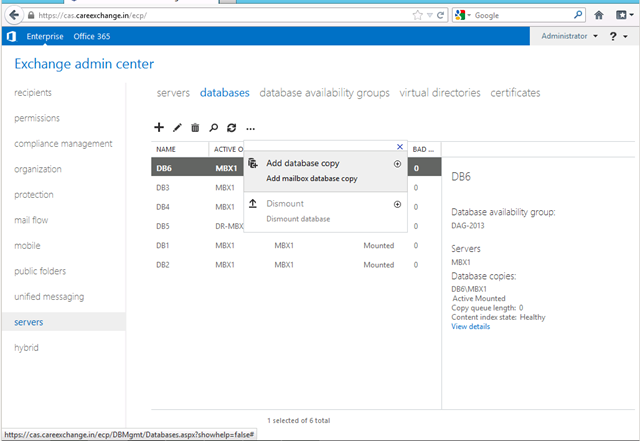Click the browser back arrow button
Viewport: 640px width, 441px height.
click(x=14, y=15)
